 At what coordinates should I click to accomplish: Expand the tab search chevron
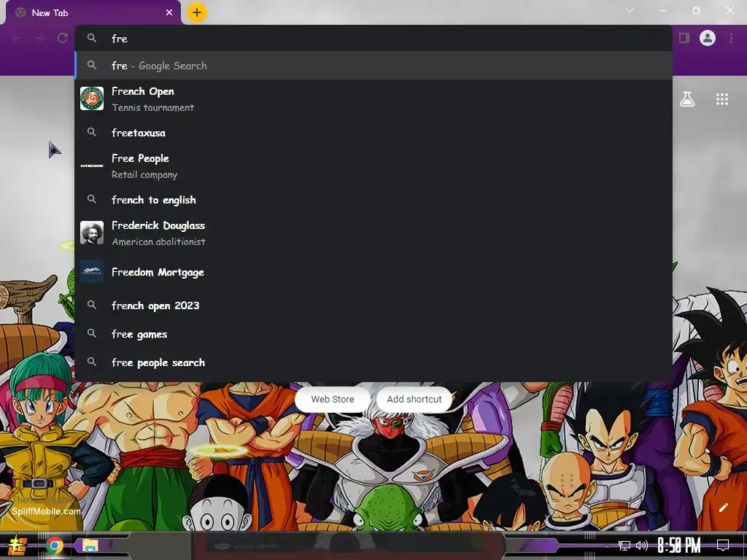pos(630,10)
